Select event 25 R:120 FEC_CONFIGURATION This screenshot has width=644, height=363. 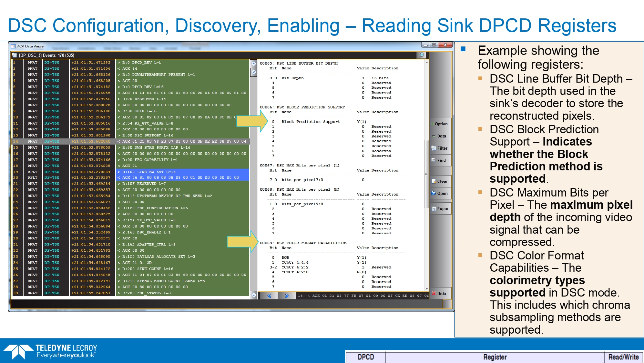click(130, 208)
